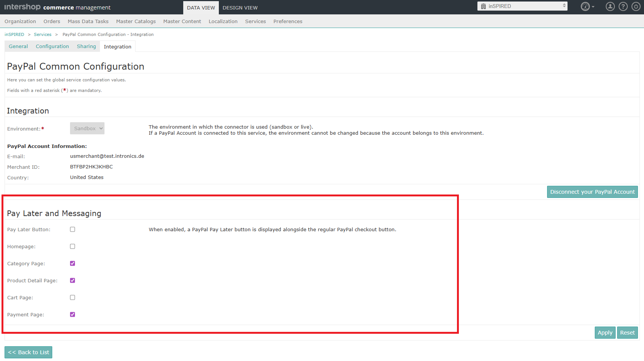Click the Intershop commerce management logo
Image resolution: width=644 pixels, height=361 pixels.
click(57, 7)
